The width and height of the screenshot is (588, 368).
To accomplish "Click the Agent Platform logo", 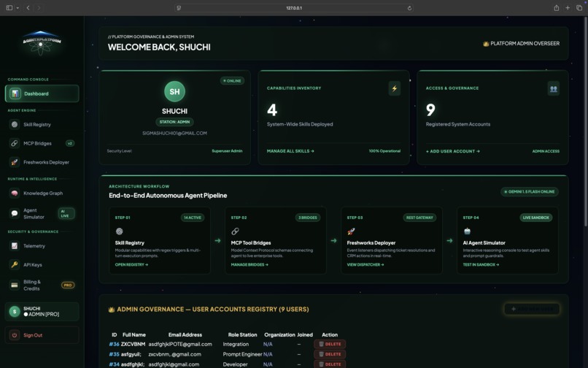I will 42,42.
